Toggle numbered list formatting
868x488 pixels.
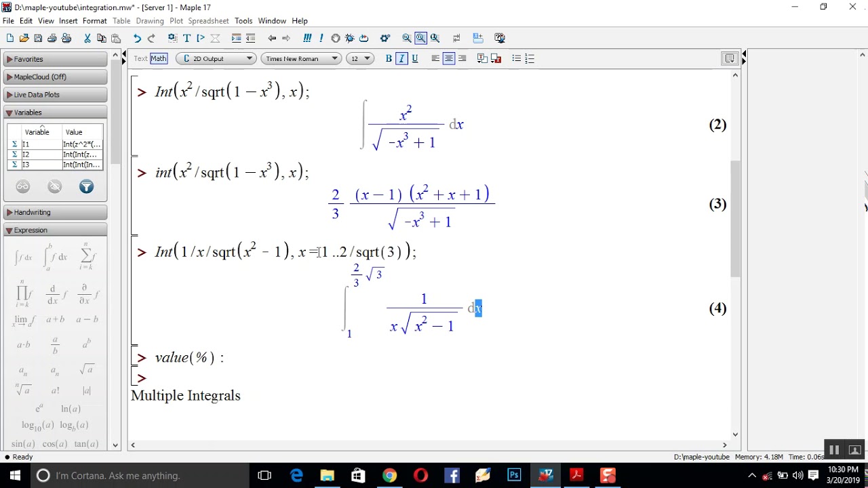click(530, 59)
